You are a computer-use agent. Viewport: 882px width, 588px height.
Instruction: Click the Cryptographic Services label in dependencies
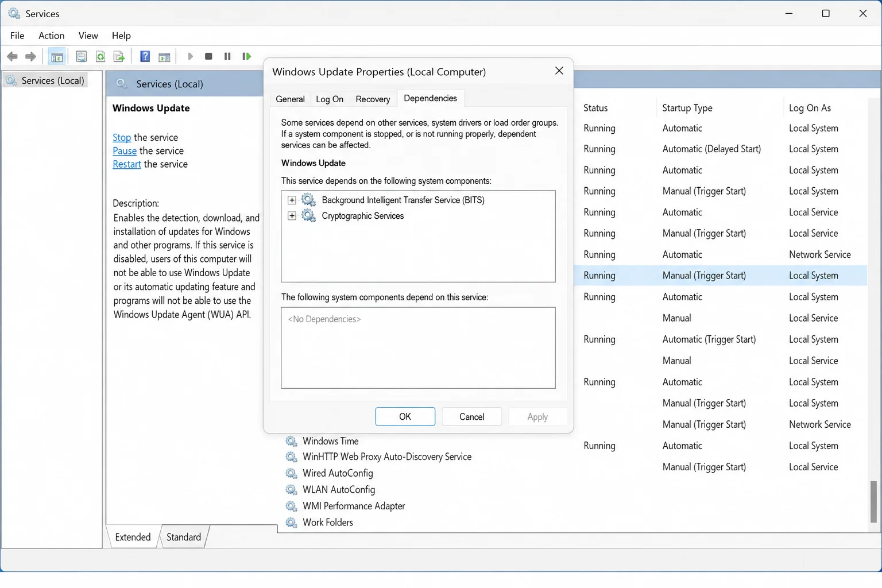(x=363, y=216)
